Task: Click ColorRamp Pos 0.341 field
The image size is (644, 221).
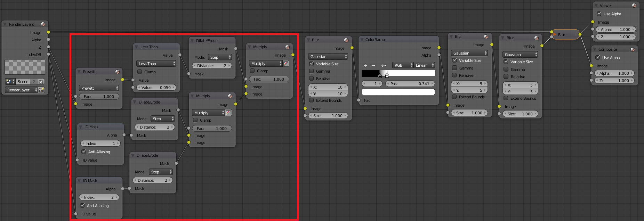Action: click(410, 84)
